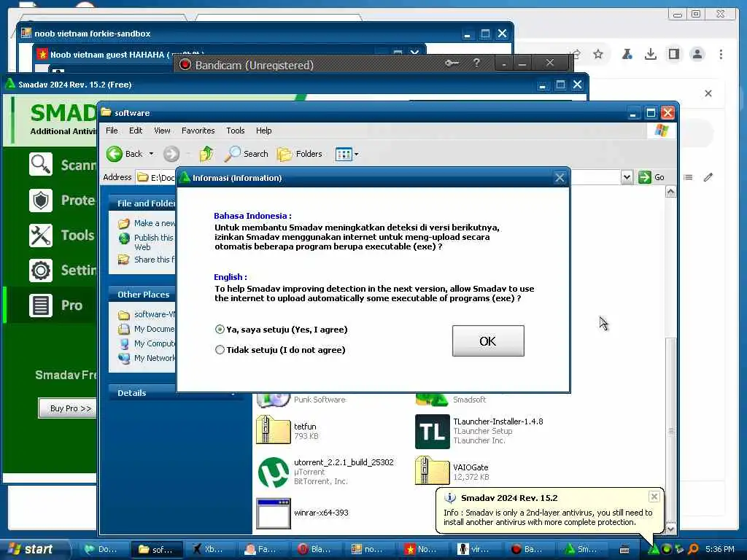This screenshot has height=560, width=747.
Task: Click Bandicam help question mark icon
Action: (x=476, y=63)
